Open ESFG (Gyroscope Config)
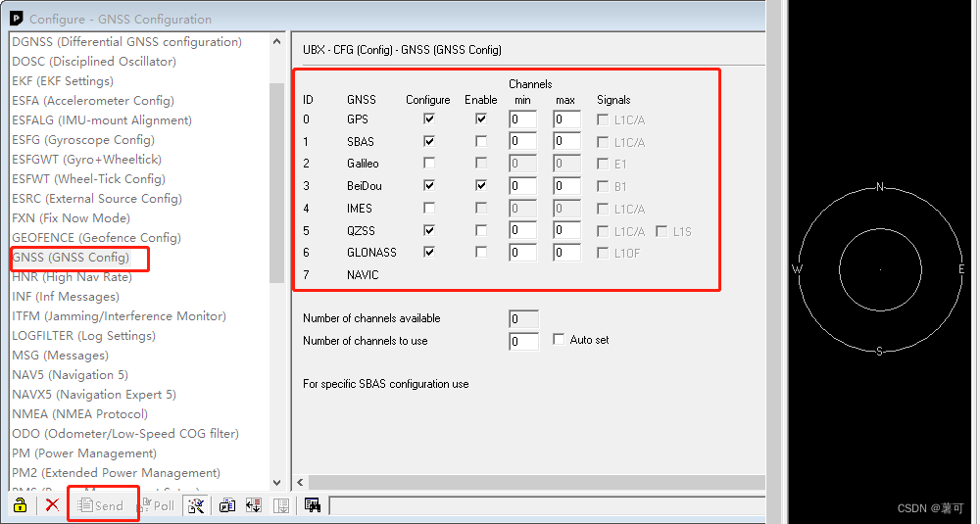Screen dimensions: 980x524 coord(83,140)
